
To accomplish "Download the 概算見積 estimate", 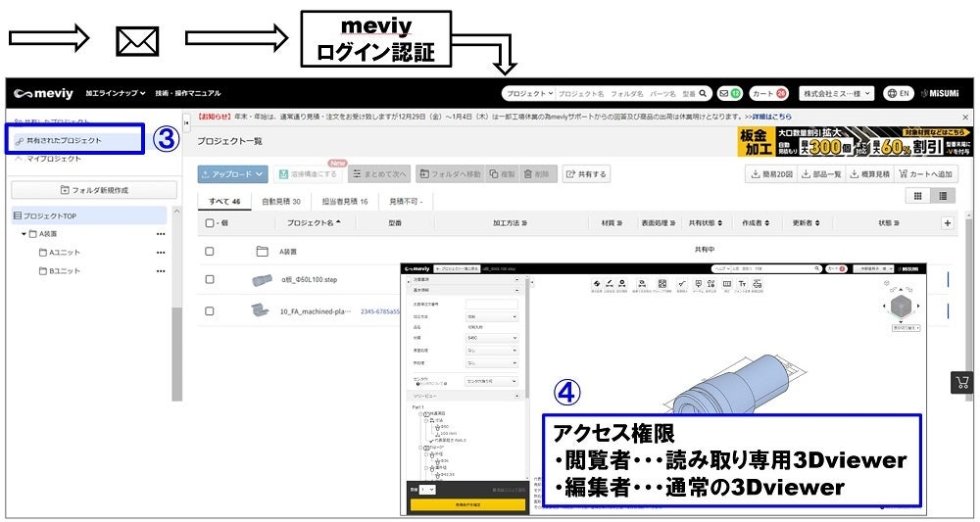I will pyautogui.click(x=869, y=174).
